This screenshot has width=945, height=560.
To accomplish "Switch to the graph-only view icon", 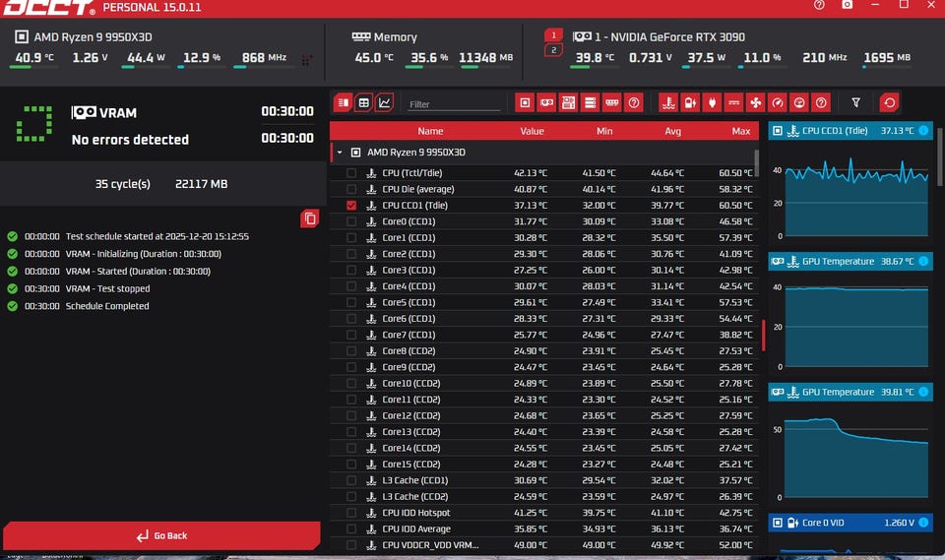I will [384, 102].
